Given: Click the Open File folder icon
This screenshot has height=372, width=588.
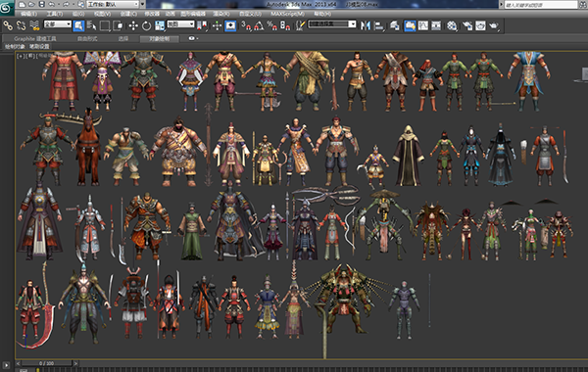Looking at the screenshot, I should (32, 5).
